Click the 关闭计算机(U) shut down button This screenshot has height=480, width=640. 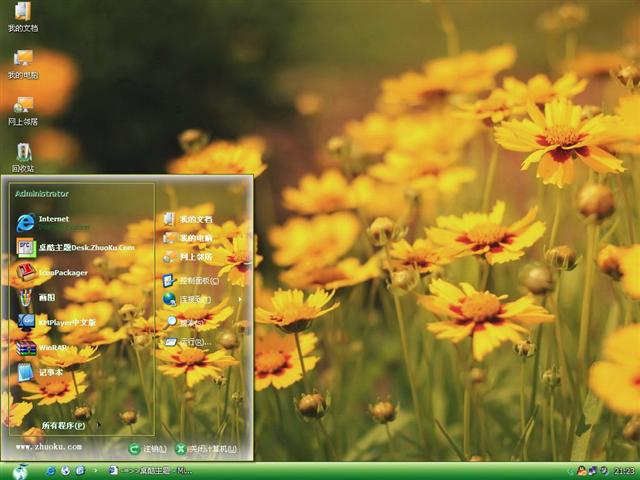(x=206, y=449)
